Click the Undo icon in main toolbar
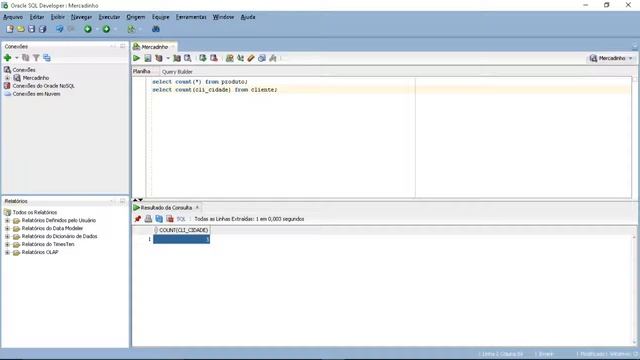The height and width of the screenshot is (360, 640). [60, 29]
